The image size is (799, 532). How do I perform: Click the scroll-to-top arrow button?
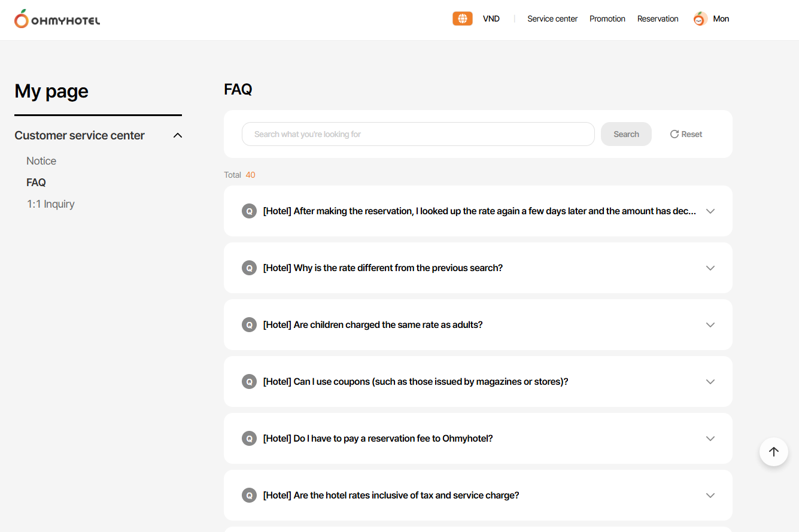[773, 452]
